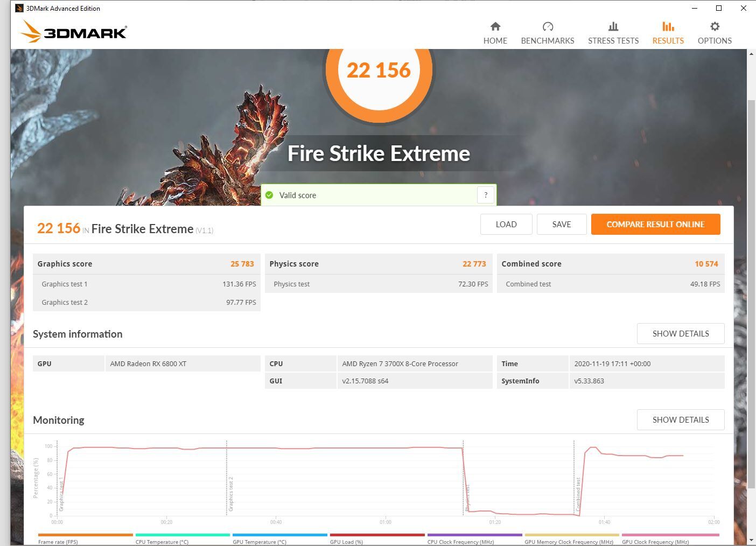Click the 3DMark logo
This screenshot has height=546, width=756.
(x=73, y=32)
